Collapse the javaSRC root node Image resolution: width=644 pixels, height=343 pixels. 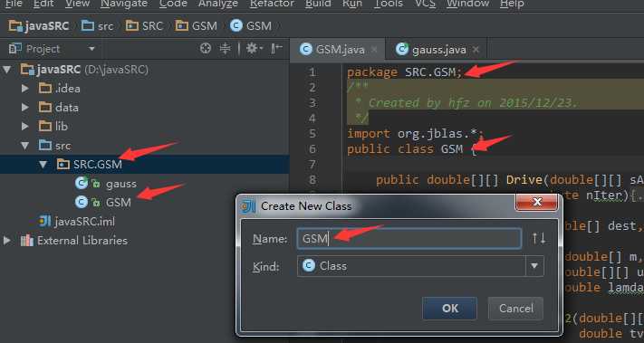click(6, 70)
